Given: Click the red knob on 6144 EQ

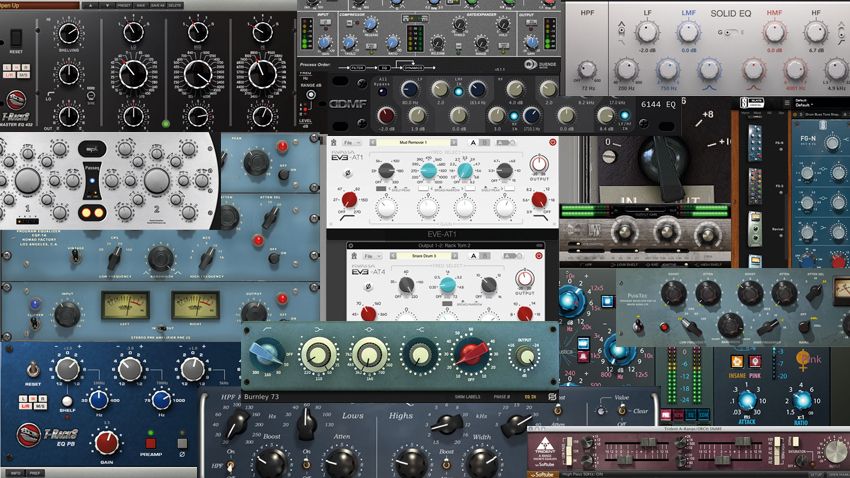Looking at the screenshot, I should [x=387, y=115].
